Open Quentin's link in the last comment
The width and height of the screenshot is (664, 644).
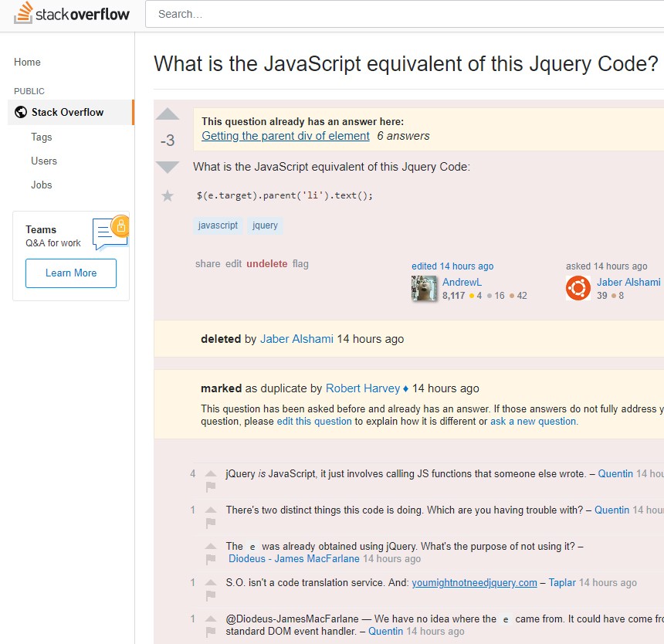pyautogui.click(x=385, y=632)
